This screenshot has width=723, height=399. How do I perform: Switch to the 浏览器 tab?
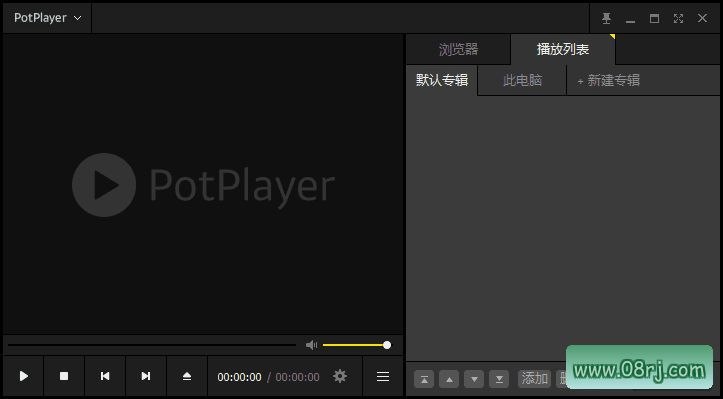click(458, 49)
